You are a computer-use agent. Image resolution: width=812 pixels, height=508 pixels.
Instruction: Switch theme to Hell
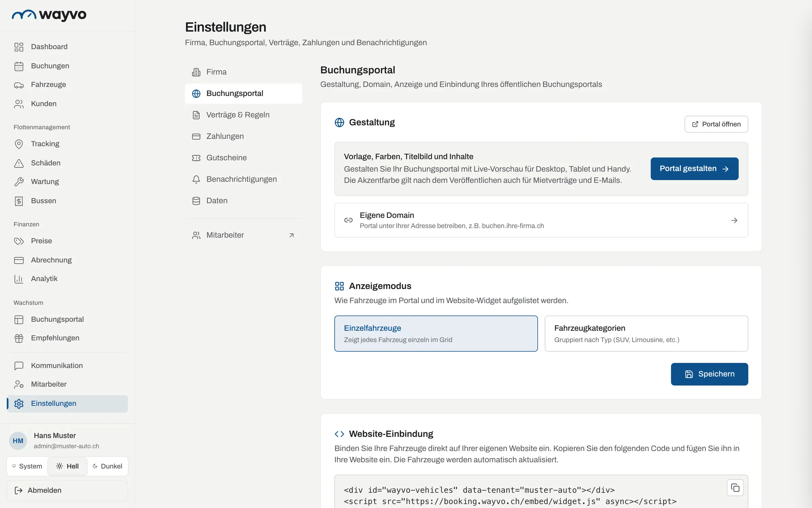[x=67, y=466]
